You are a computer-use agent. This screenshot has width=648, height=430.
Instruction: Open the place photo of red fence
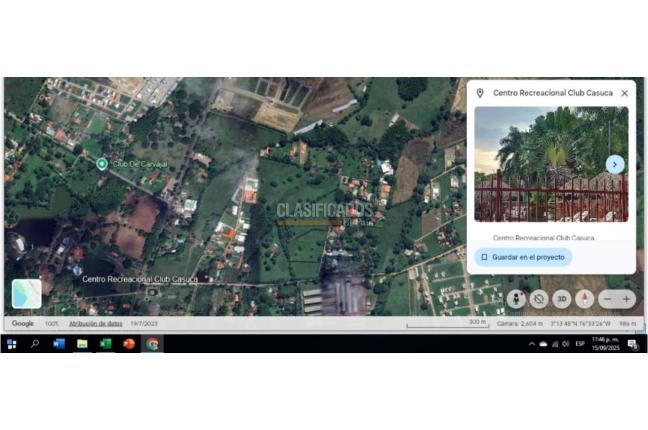(551, 164)
